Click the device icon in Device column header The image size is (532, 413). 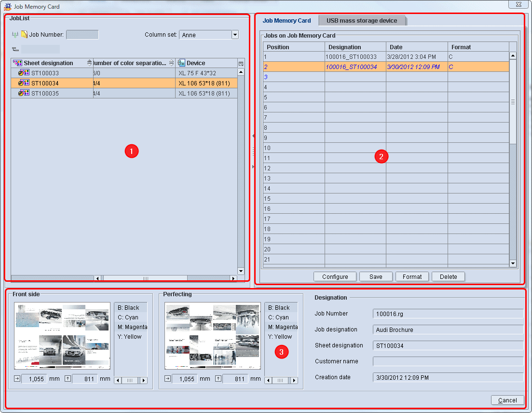pyautogui.click(x=181, y=63)
